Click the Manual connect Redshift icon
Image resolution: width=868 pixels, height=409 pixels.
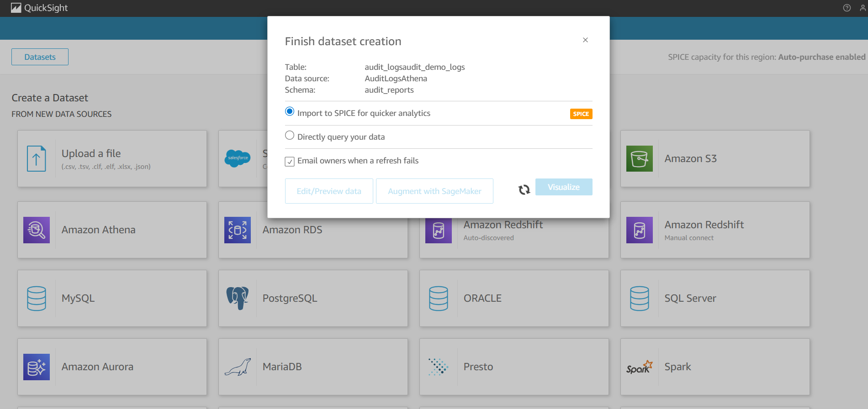click(640, 230)
